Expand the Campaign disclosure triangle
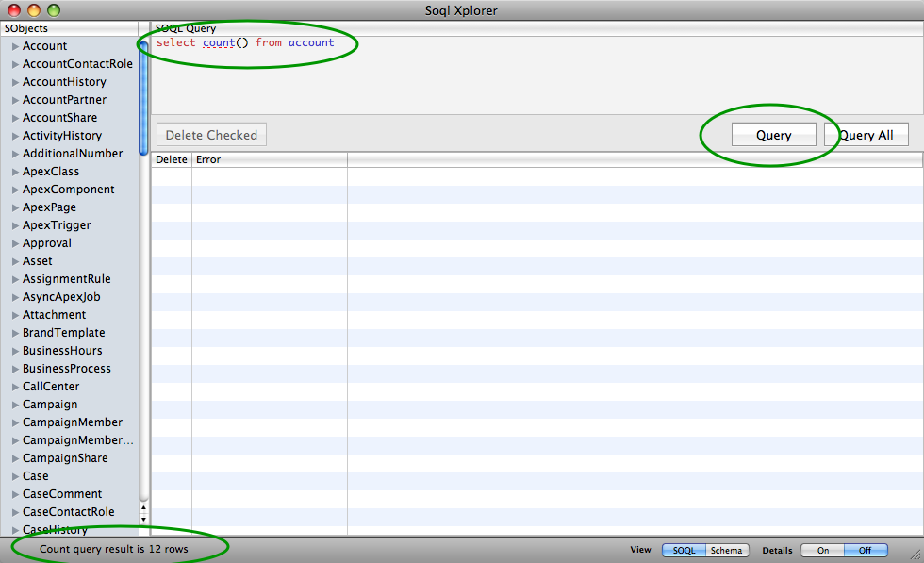 [x=16, y=405]
